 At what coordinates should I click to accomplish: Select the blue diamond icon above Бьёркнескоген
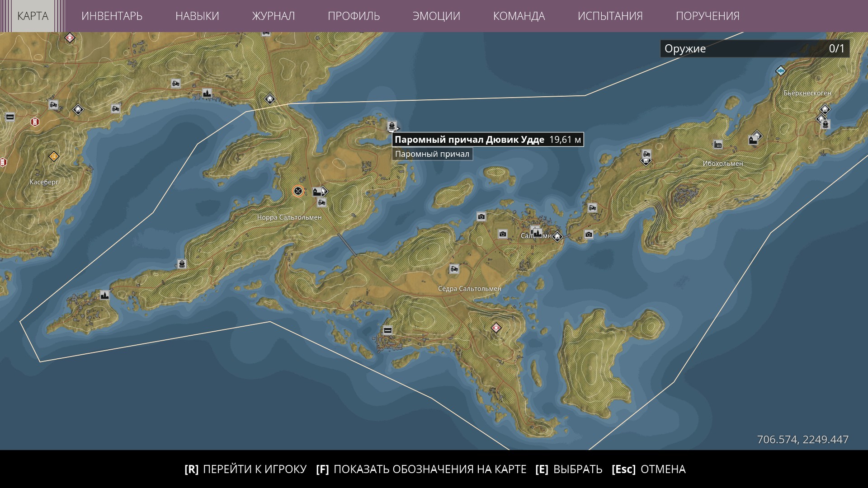pos(781,70)
